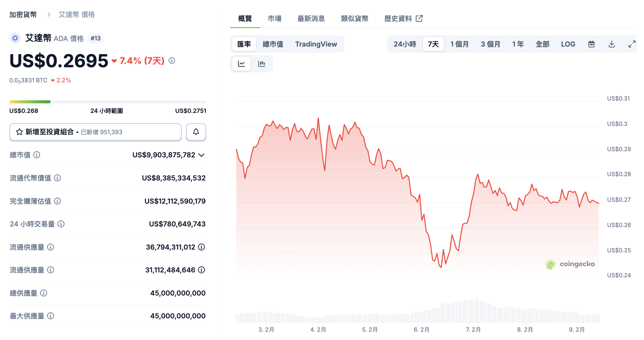
Task: Click info icon next to 總市值
Action: pyautogui.click(x=37, y=155)
